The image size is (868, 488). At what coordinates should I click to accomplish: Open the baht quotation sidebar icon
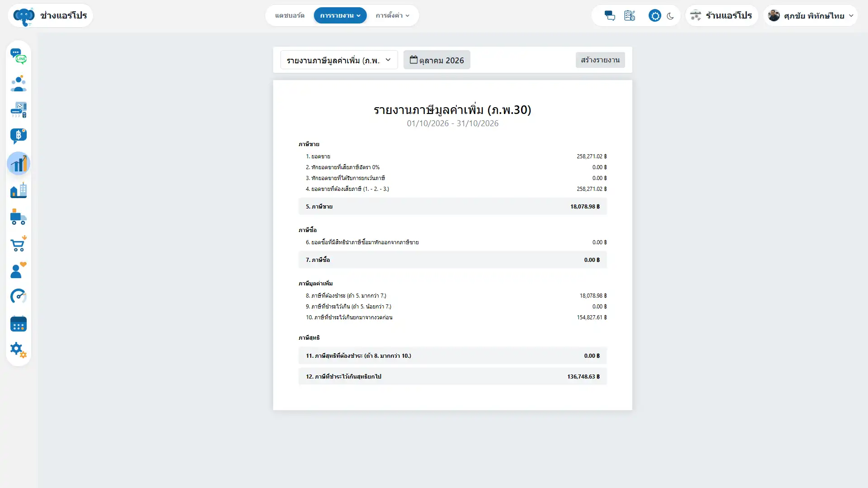[x=19, y=136]
